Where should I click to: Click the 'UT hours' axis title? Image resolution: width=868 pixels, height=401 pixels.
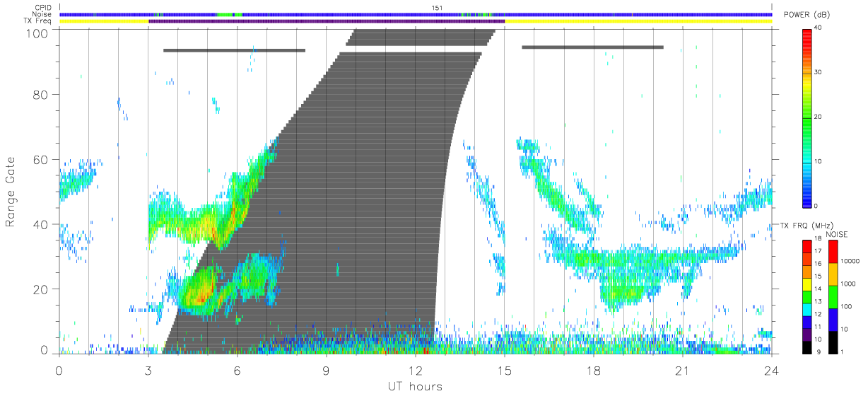414,386
